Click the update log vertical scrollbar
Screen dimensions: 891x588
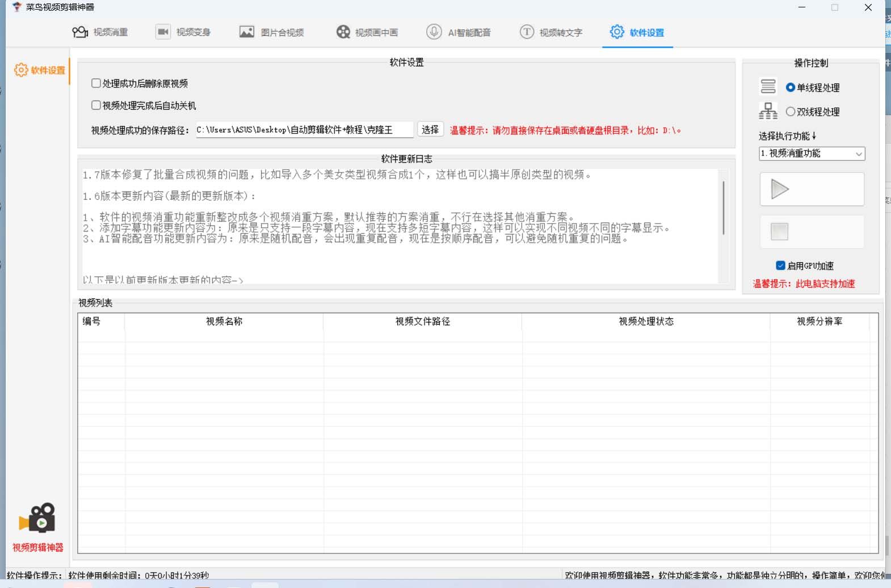723,208
